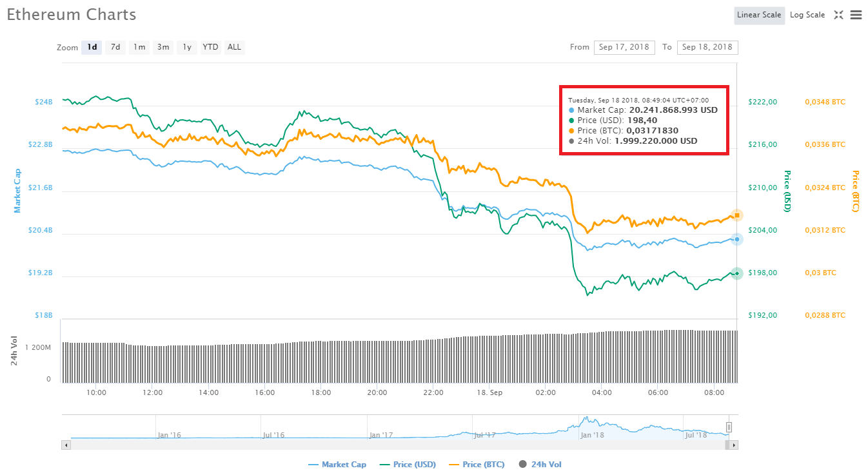Select the 3m zoom range

pyautogui.click(x=163, y=47)
